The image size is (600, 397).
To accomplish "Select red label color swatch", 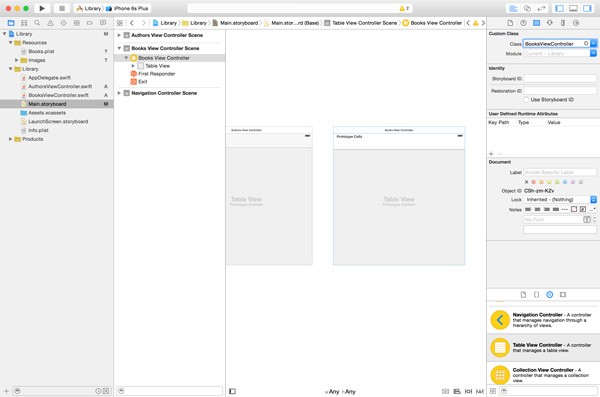I will (x=533, y=182).
